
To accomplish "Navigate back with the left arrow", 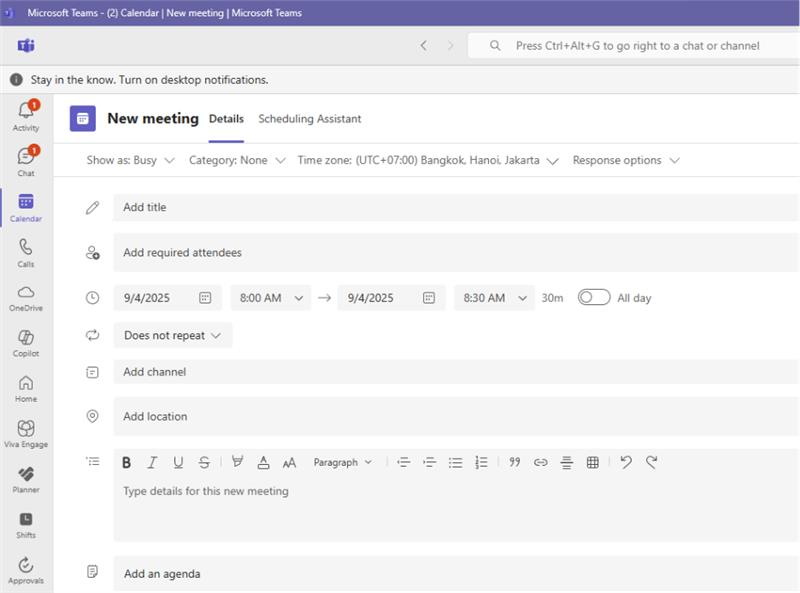I will click(x=423, y=46).
